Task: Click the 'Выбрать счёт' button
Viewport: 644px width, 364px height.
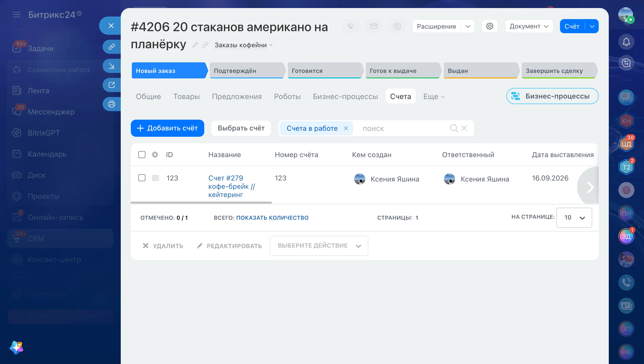Action: (x=241, y=128)
